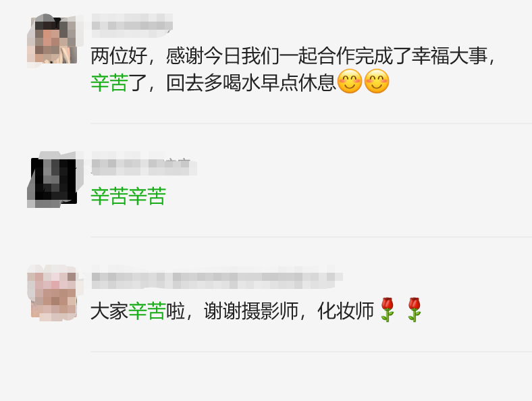Select text 化妆师 in third message

(x=346, y=311)
